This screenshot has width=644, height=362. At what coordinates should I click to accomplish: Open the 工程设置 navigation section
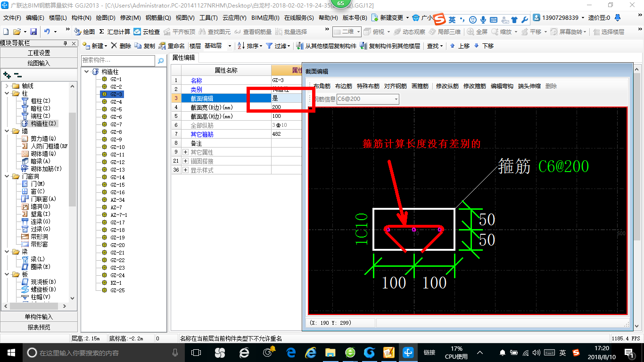[39, 53]
